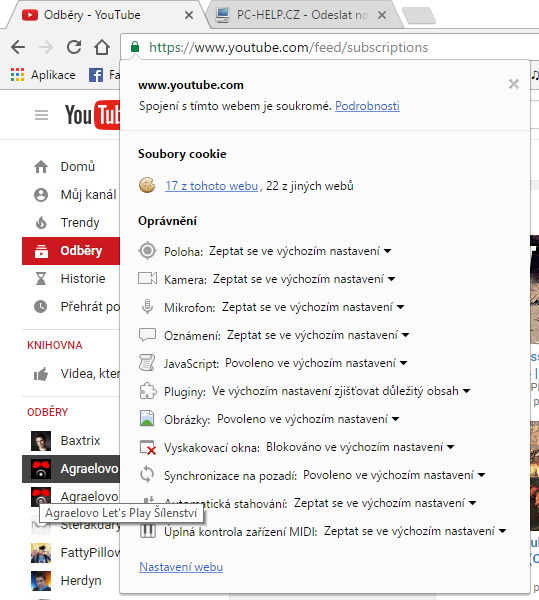Screen dimensions: 539x600
Task: Switch to the PC-HELP.CZ tab
Action: point(302,15)
